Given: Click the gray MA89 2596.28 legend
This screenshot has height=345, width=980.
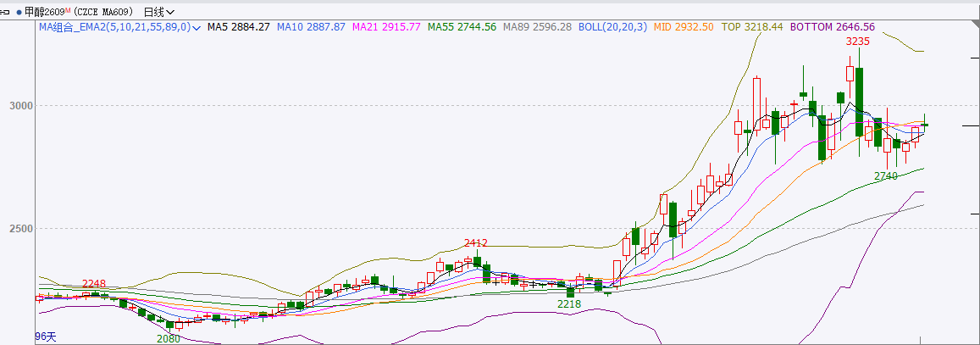Looking at the screenshot, I should coord(537,28).
